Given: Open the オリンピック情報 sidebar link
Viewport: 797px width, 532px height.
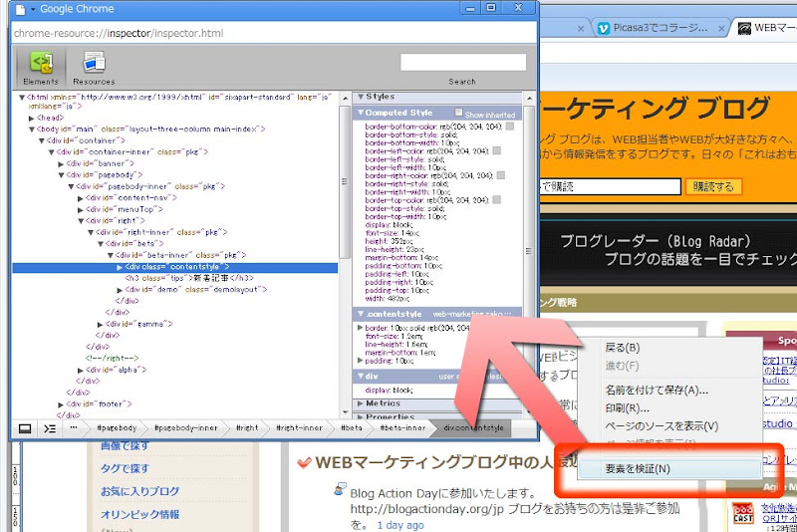Looking at the screenshot, I should pyautogui.click(x=139, y=514).
